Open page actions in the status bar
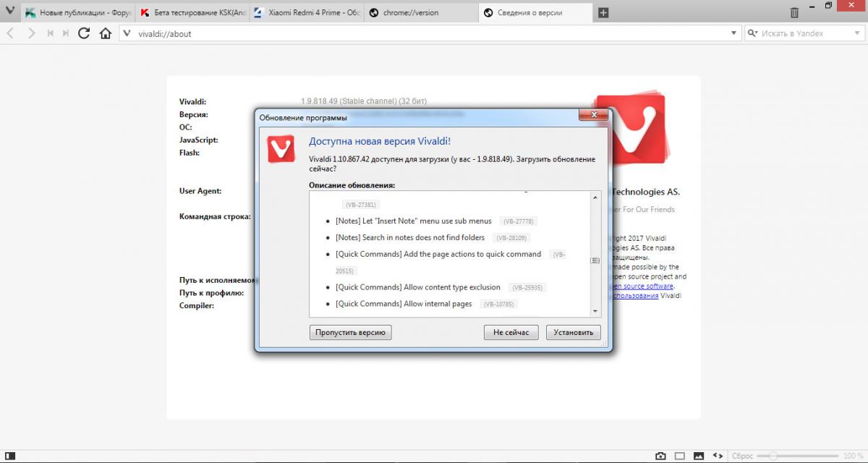 718,456
